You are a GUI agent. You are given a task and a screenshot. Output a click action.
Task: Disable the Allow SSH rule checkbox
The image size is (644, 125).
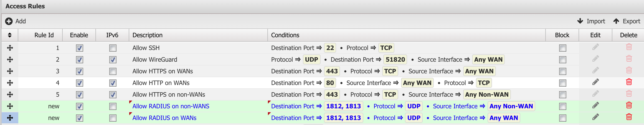pyautogui.click(x=80, y=48)
